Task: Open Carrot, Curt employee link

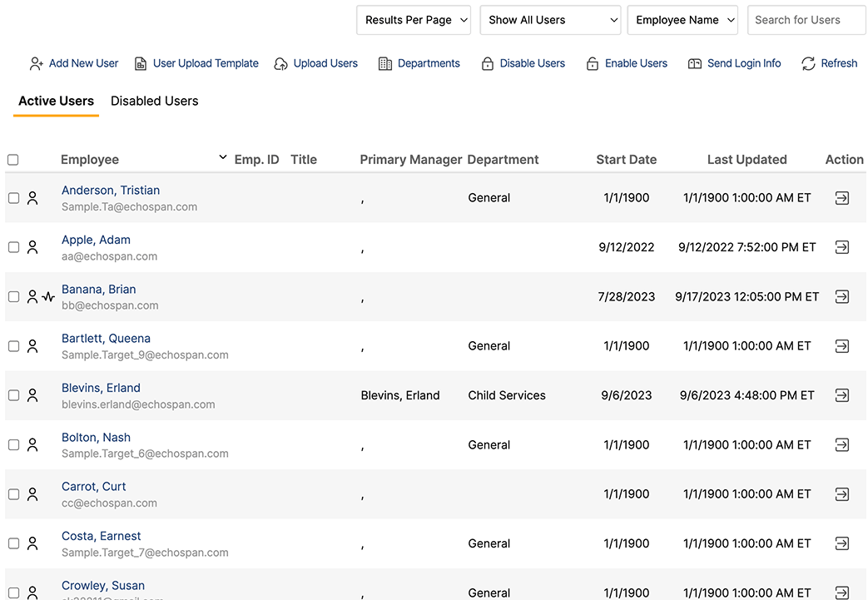Action: [93, 487]
